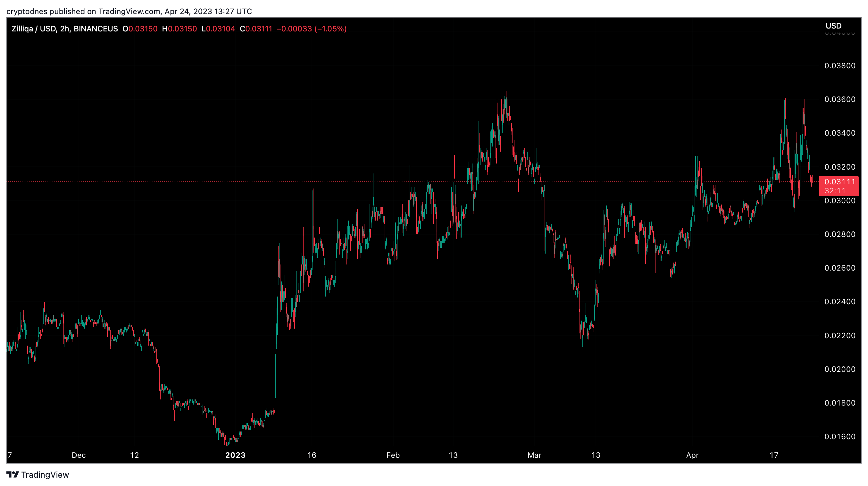Click the 0.03000 price axis label

[840, 201]
